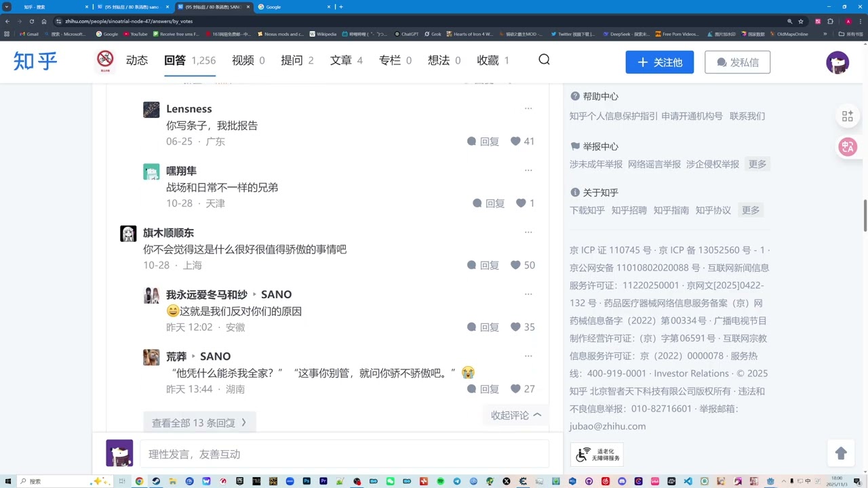Image resolution: width=868 pixels, height=488 pixels.
Task: Open the 专栏 tab
Action: point(395,60)
